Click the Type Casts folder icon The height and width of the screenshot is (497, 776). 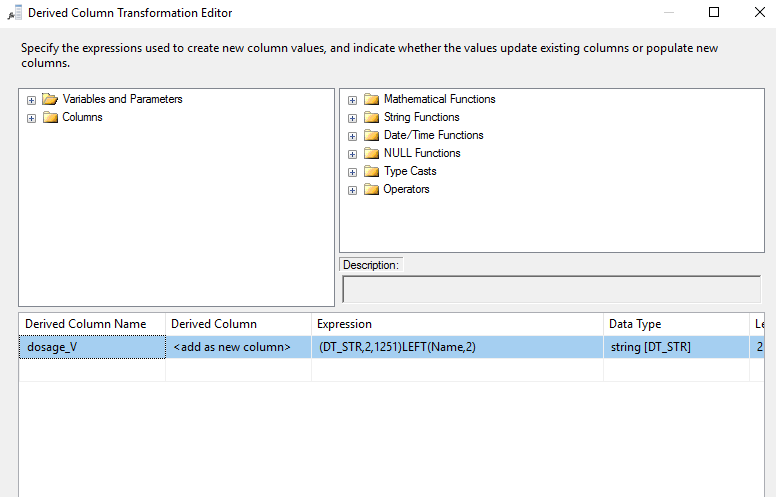[x=371, y=171]
